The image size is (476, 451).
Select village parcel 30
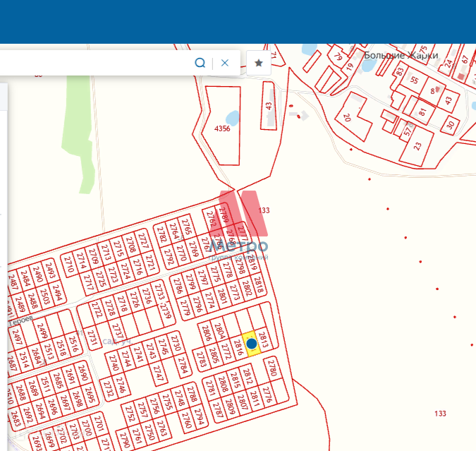[451, 125]
